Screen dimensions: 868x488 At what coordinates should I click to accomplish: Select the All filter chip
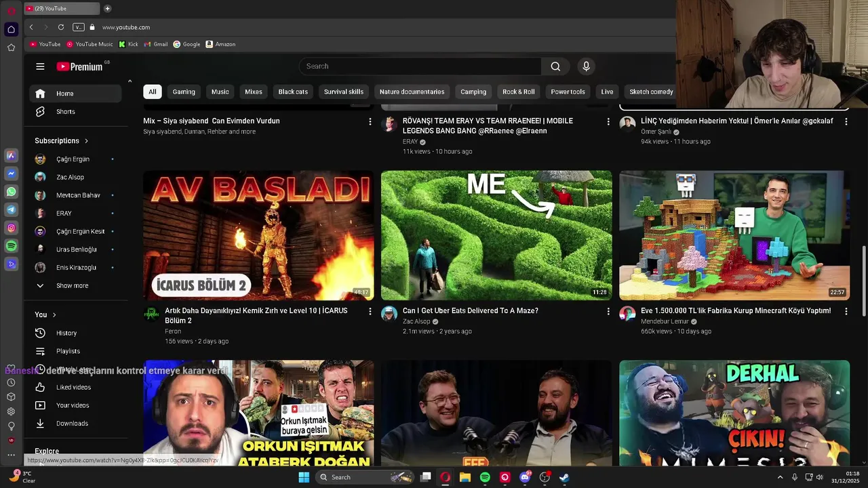(x=153, y=91)
